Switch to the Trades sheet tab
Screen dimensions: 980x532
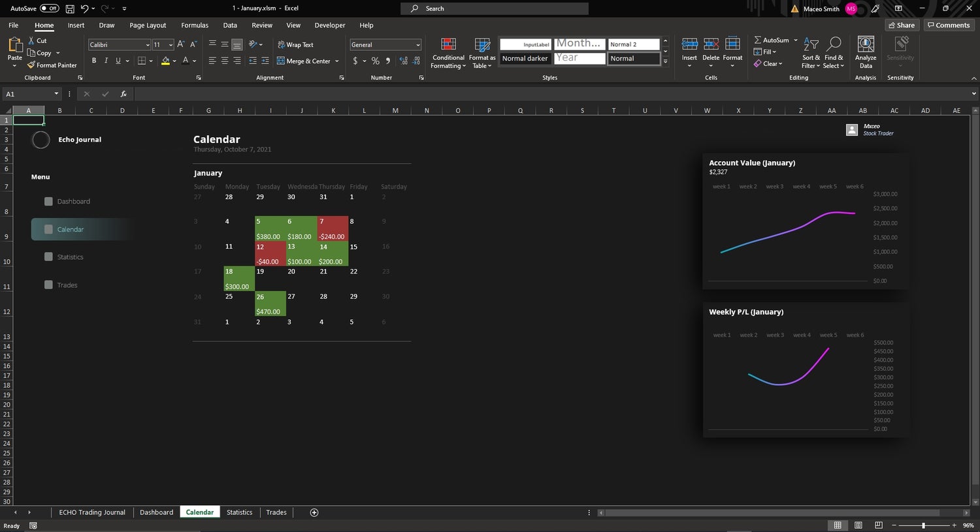pos(276,512)
